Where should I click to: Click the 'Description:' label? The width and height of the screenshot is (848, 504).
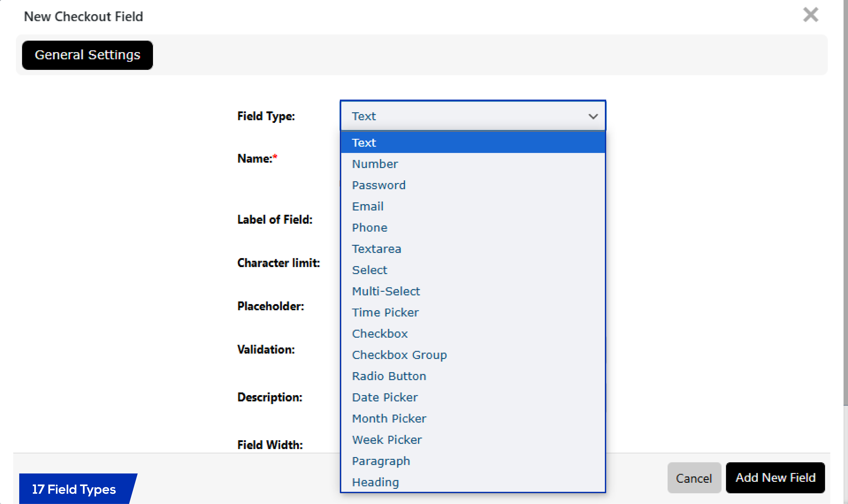point(270,397)
